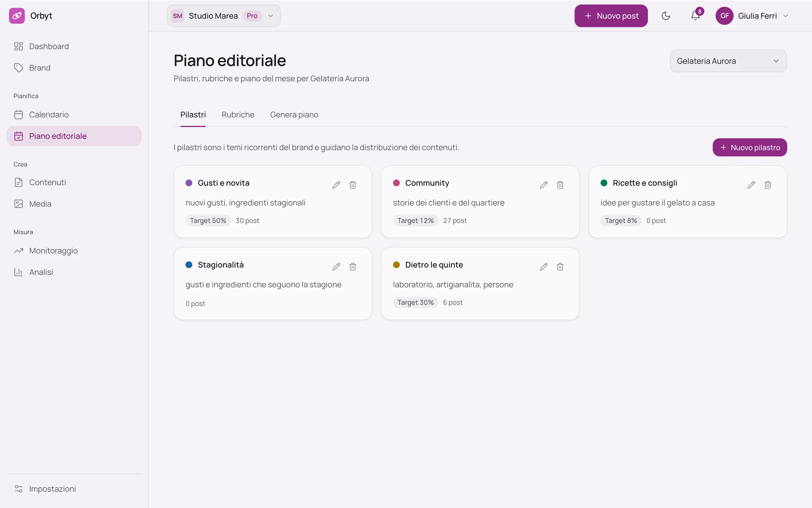Click the Orbyt logo icon
This screenshot has width=812, height=508.
pos(17,16)
